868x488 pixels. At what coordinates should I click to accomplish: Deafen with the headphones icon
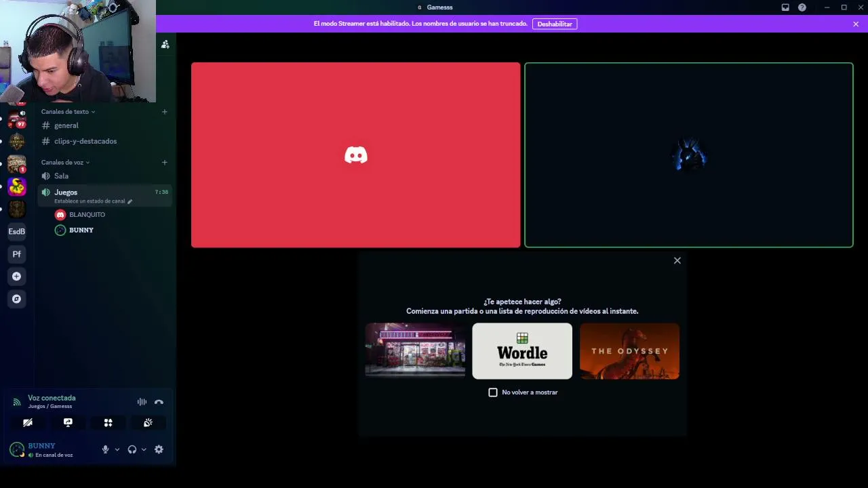(132, 449)
